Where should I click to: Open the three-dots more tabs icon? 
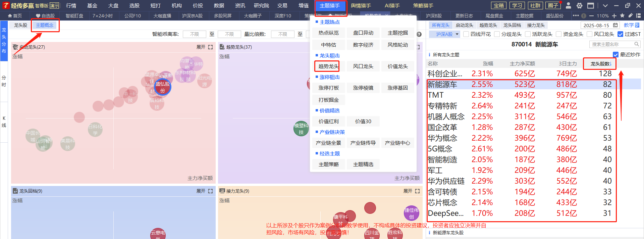point(576,15)
